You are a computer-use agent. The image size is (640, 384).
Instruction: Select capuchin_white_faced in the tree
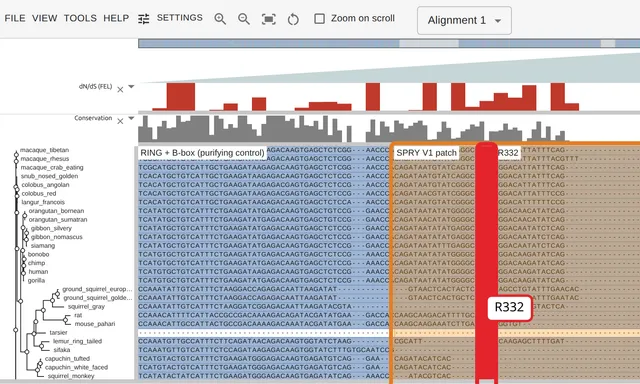click(x=76, y=367)
